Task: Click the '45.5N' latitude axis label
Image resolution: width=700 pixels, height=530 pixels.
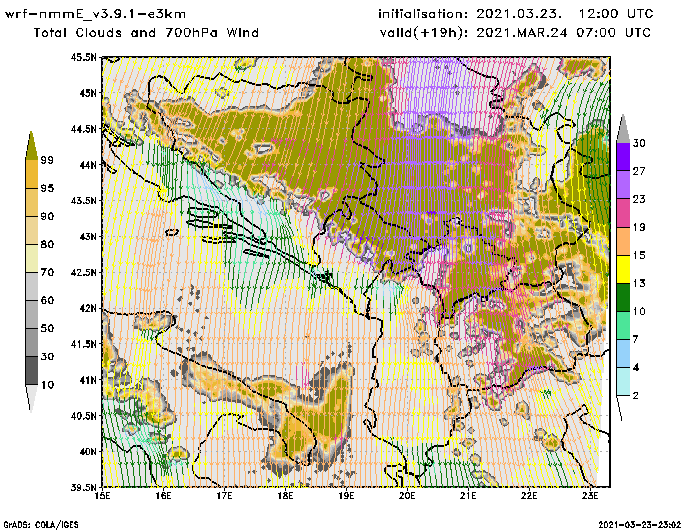Action: point(83,57)
